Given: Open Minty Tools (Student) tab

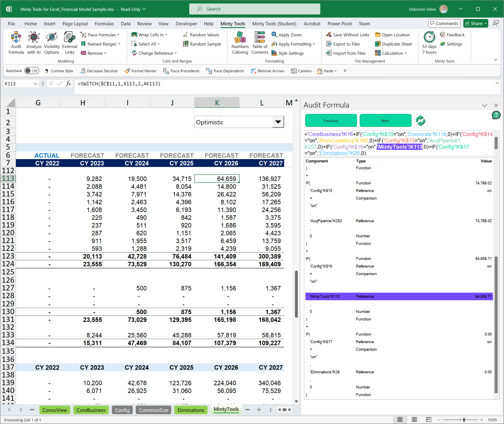Looking at the screenshot, I should (x=274, y=24).
